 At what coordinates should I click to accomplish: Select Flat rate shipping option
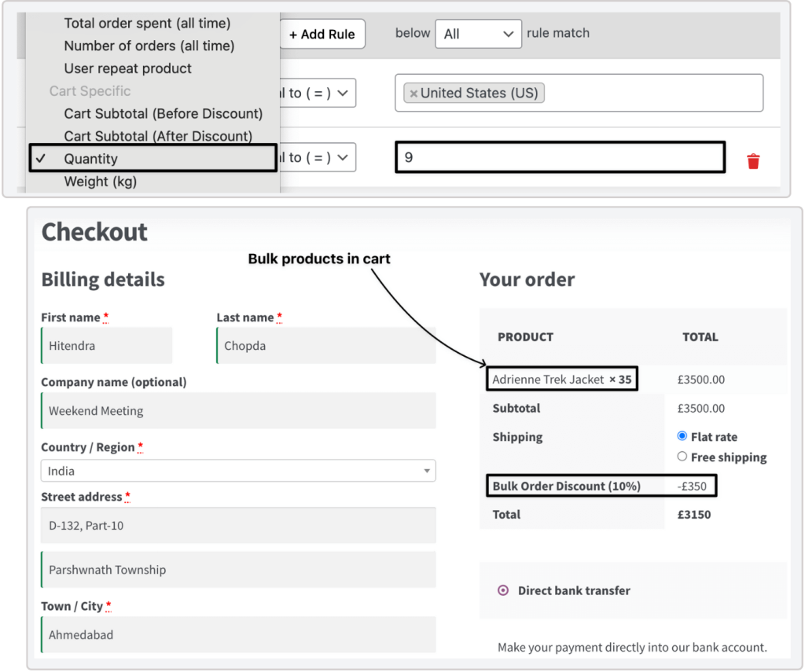[x=682, y=436]
